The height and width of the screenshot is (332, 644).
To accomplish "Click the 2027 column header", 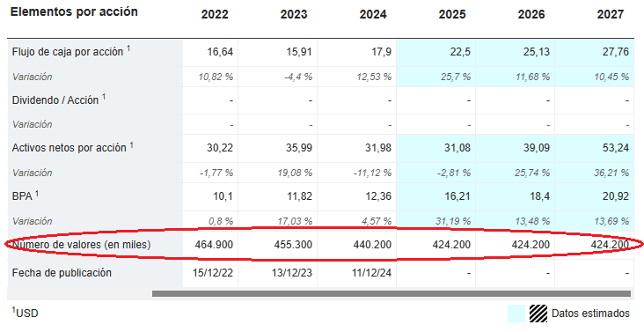I will click(x=611, y=15).
